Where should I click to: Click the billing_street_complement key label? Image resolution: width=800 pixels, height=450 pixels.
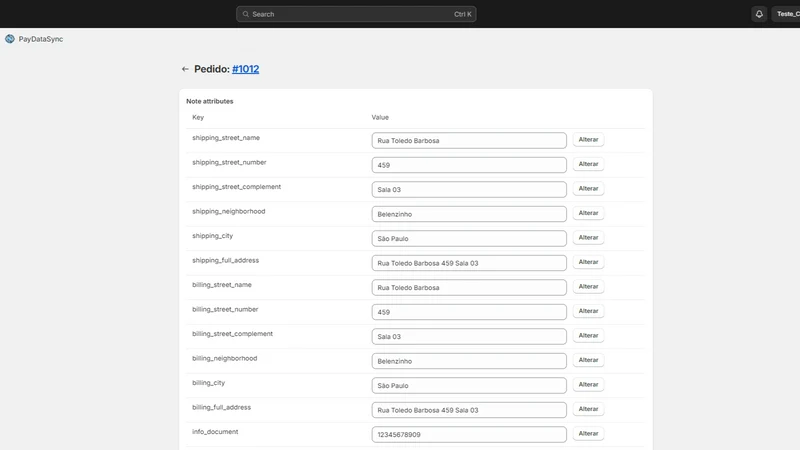click(x=233, y=334)
